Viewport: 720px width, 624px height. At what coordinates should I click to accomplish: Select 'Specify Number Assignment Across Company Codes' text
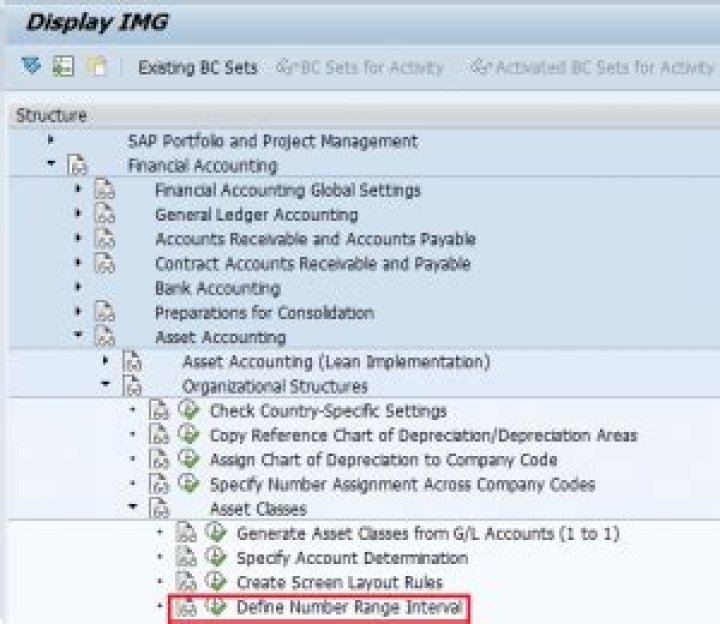pos(403,484)
